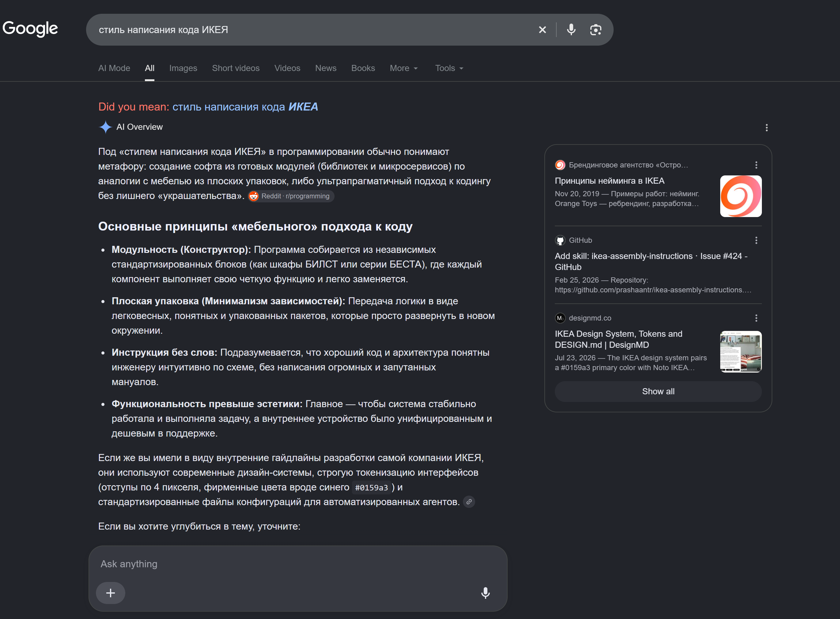
Task: Open the 'Принципы нейминга в IKEA' result
Action: (609, 181)
